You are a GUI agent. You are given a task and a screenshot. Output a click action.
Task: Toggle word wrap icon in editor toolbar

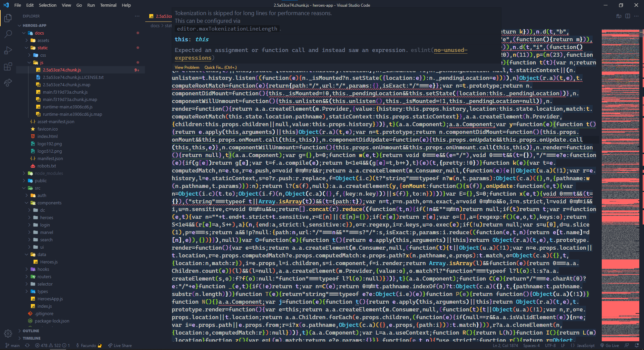(619, 16)
